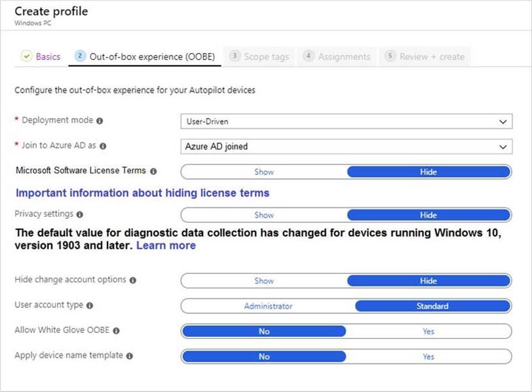Click info icon beside Privacy settings

coord(79,214)
